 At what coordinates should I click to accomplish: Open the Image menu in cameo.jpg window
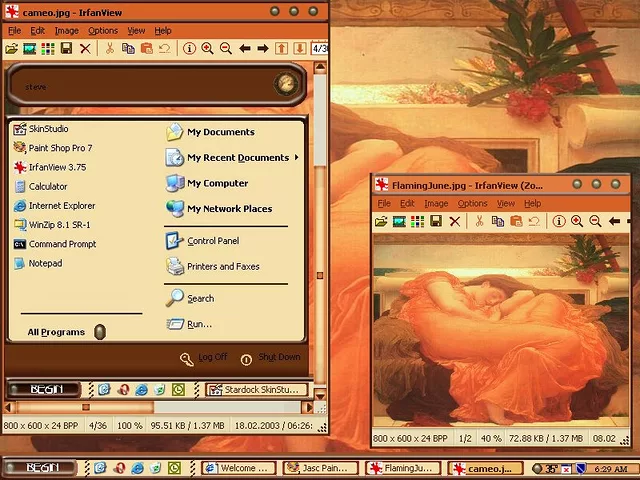(66, 31)
